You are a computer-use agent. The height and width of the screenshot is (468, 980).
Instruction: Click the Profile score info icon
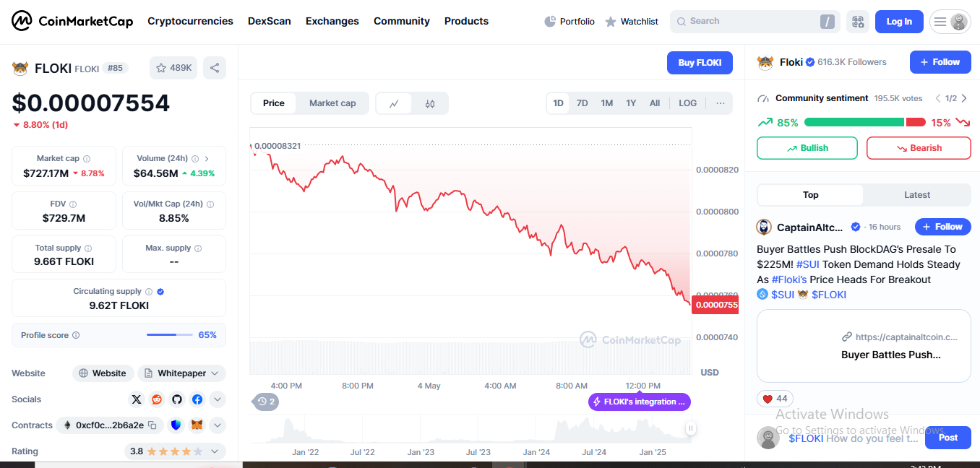coord(76,335)
